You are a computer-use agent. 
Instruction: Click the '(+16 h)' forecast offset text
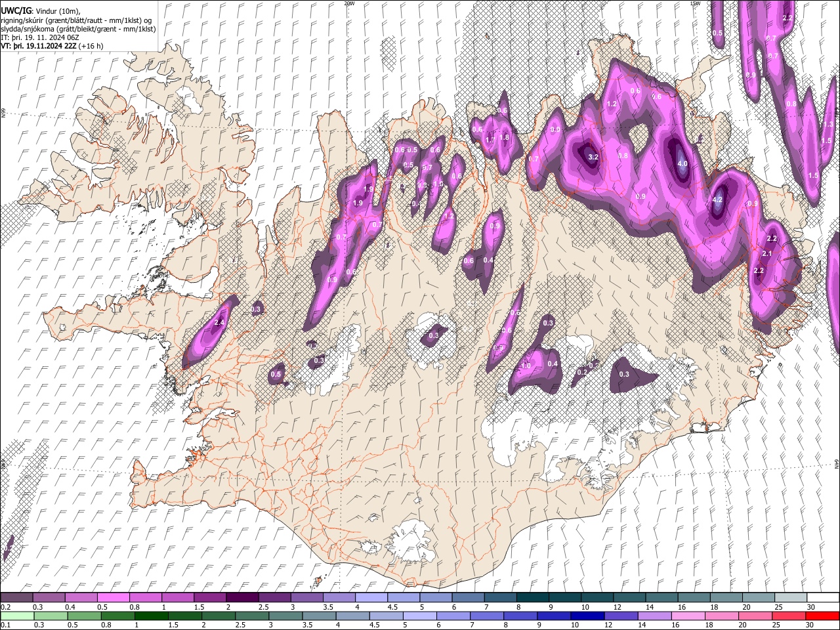[x=91, y=47]
